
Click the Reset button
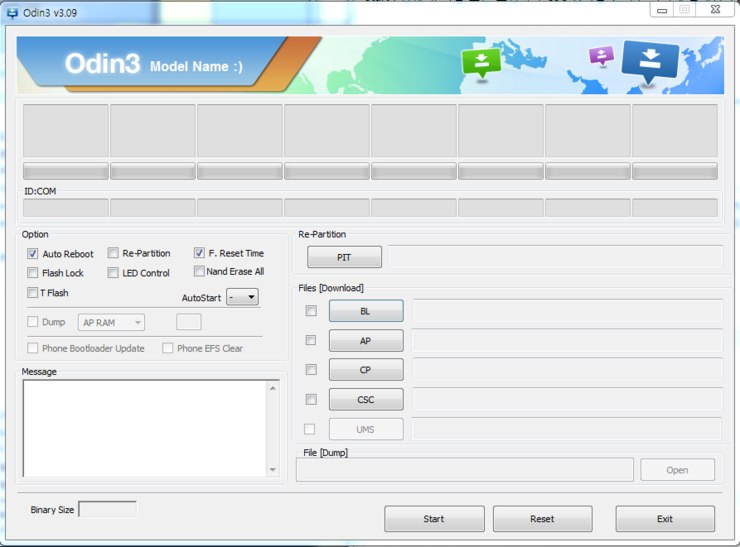click(x=542, y=519)
